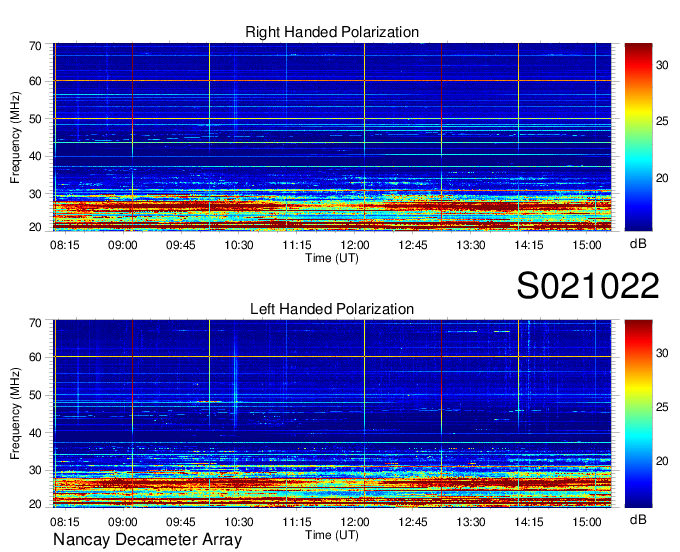Click the Right Handed Polarization title
Viewport: 680px width, 552px height.
[332, 32]
